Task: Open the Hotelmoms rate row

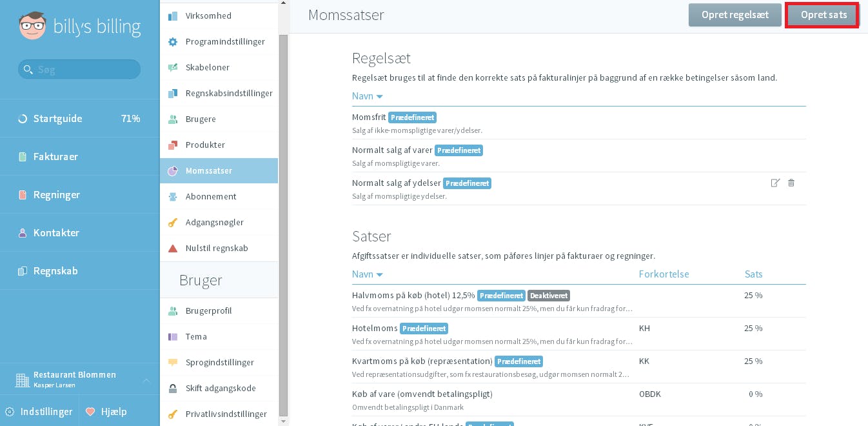Action: coord(579,334)
